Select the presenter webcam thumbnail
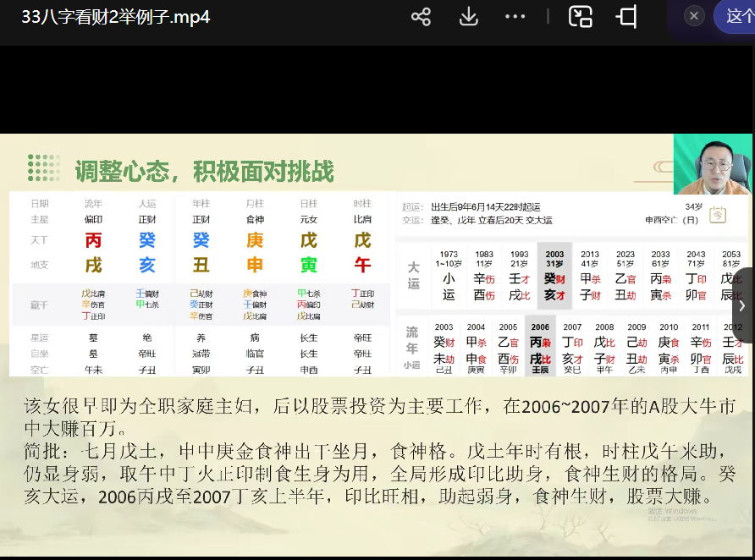The height and width of the screenshot is (560, 755). point(712,164)
